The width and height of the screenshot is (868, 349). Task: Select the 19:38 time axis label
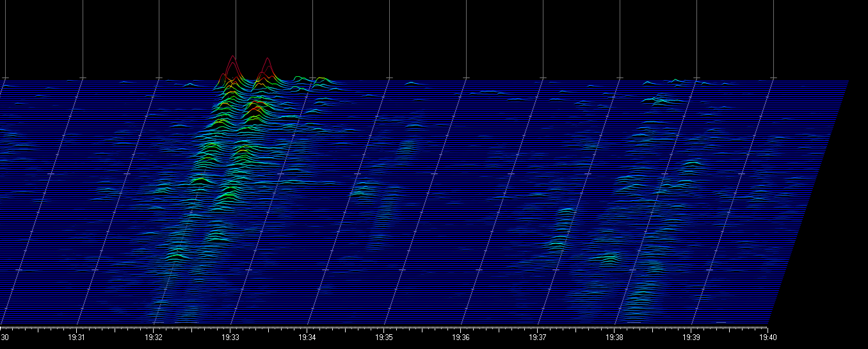(x=615, y=337)
